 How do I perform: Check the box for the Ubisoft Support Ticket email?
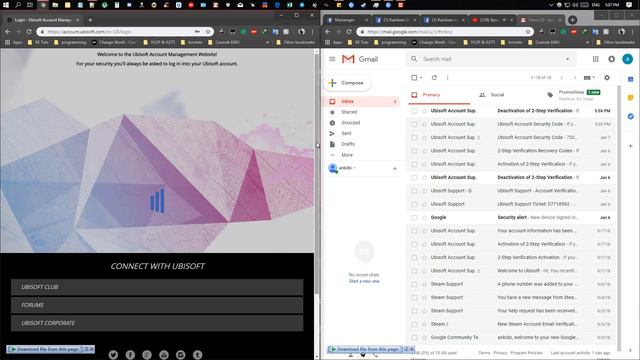click(414, 204)
